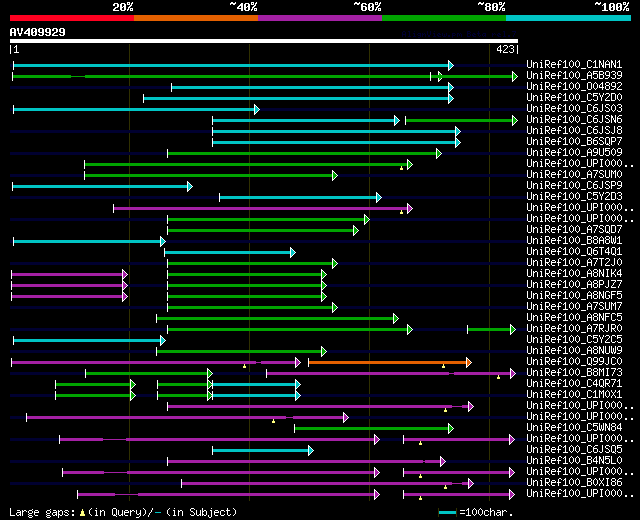Choose the UniRef100_C1M0X1 entry
This screenshot has width=640, height=520.
[x=574, y=395]
